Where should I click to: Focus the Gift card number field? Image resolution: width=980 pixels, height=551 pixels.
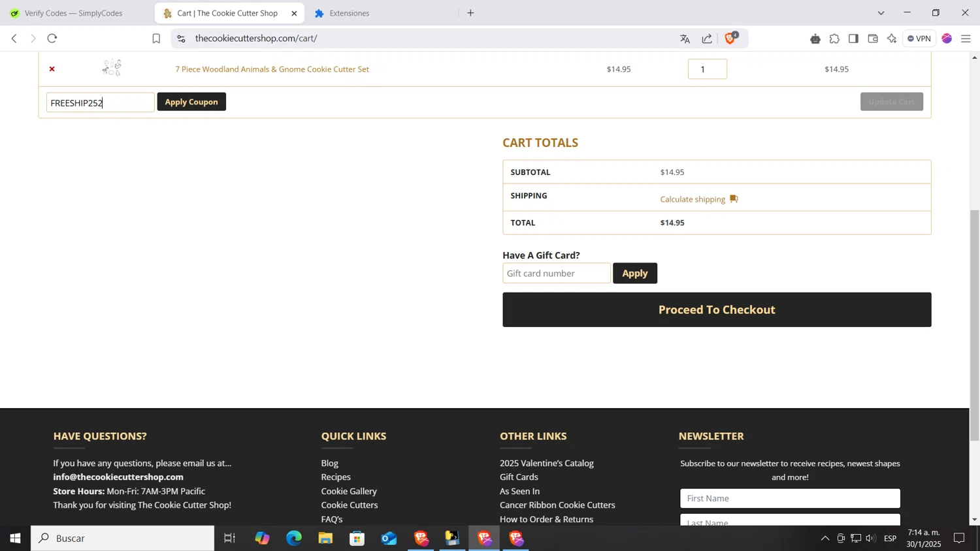pos(557,274)
